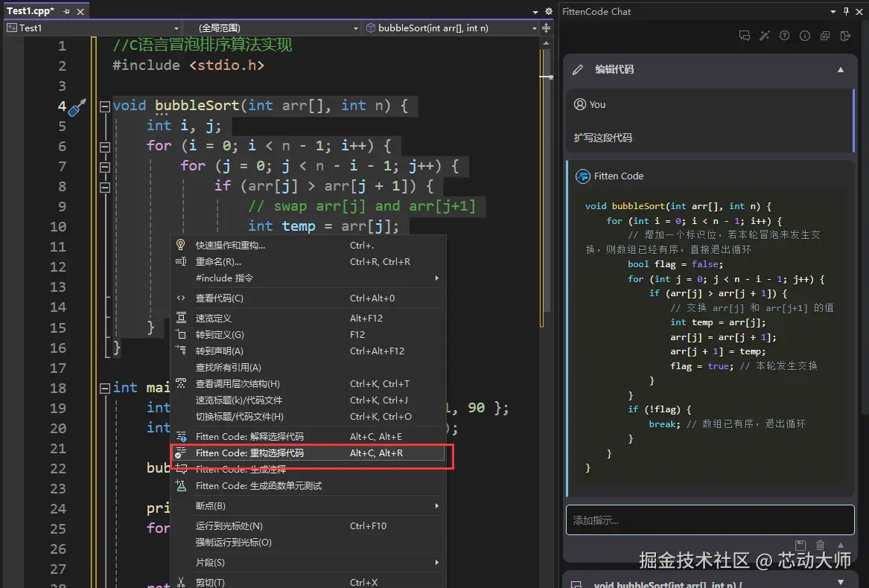The image size is (869, 588).
Task: Click the save icon below the instruction box
Action: click(x=800, y=545)
